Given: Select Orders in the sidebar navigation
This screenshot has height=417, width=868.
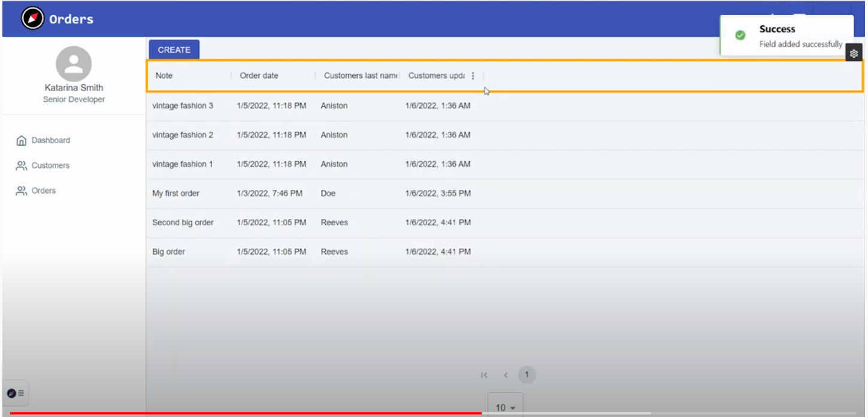Looking at the screenshot, I should (43, 191).
